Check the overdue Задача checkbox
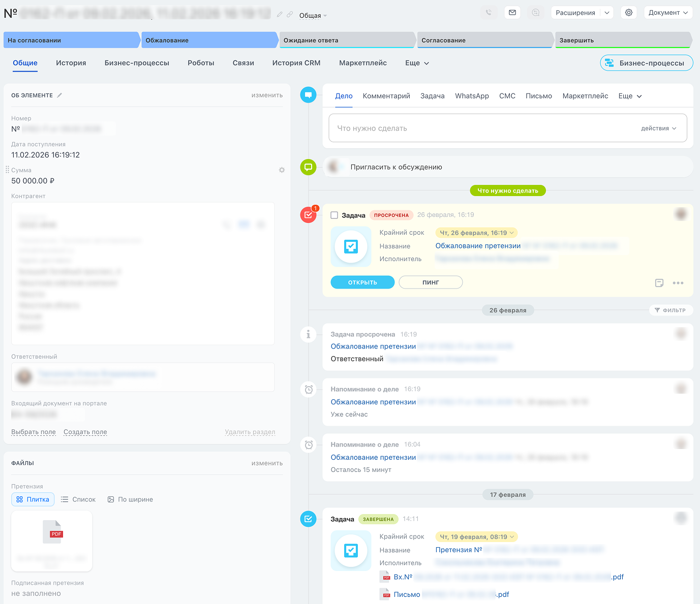The image size is (700, 604). [334, 215]
